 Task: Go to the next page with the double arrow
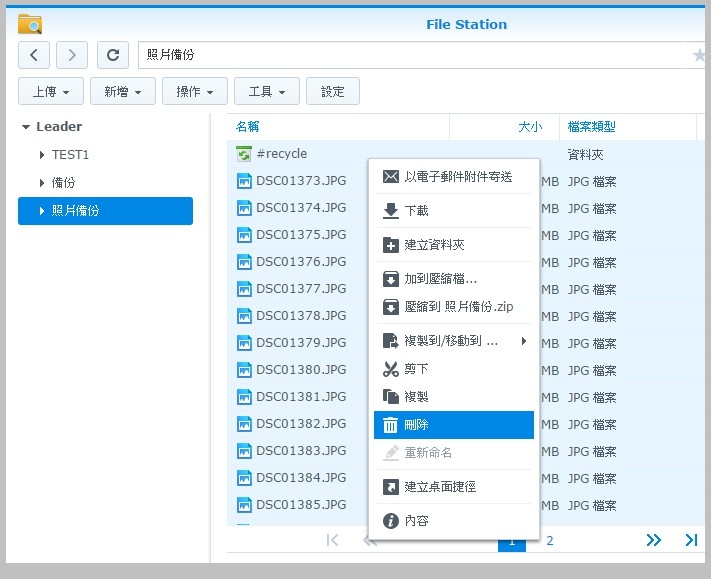(x=653, y=540)
